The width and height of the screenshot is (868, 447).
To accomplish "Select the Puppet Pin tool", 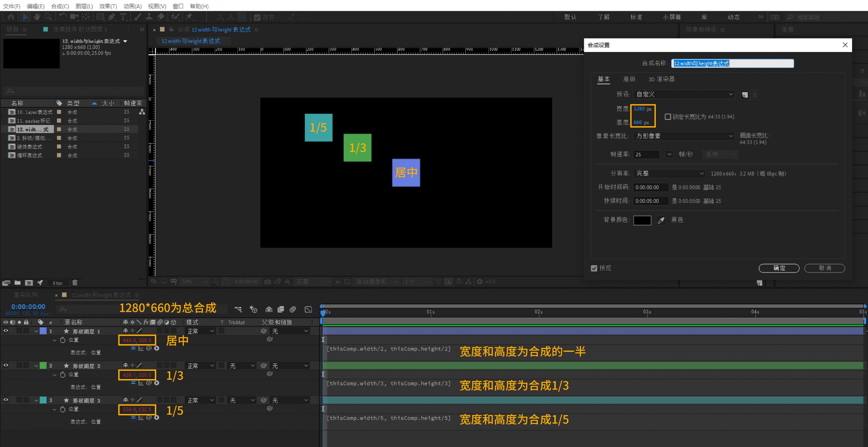I will [x=190, y=16].
